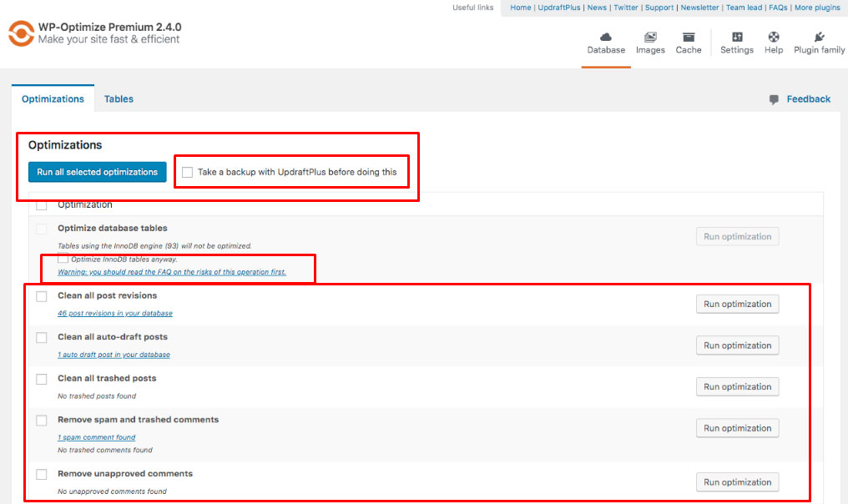Open the InnoDB warning FAQ link
The width and height of the screenshot is (848, 504).
pos(172,272)
